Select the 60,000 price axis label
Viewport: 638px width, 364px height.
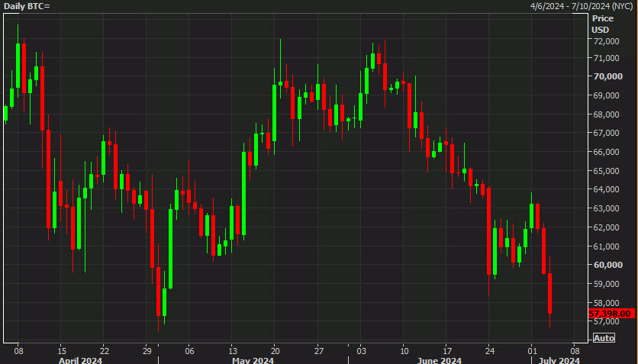click(x=608, y=265)
